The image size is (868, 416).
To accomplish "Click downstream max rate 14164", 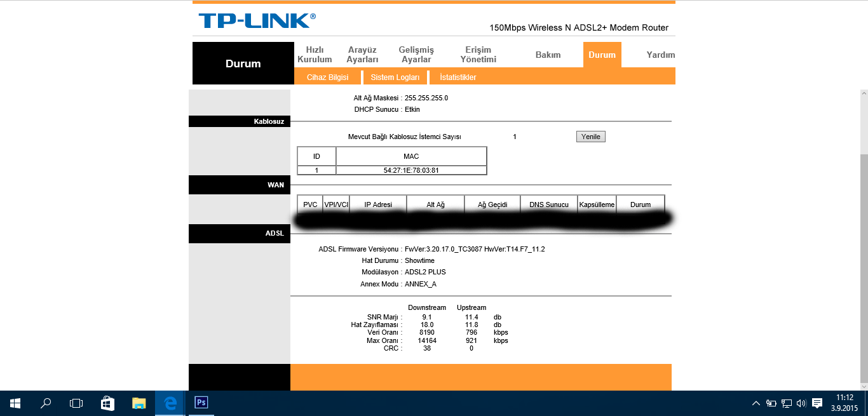I will 427,340.
